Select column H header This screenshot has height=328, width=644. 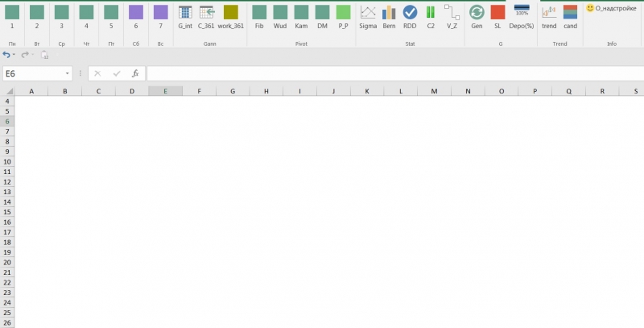pos(266,91)
